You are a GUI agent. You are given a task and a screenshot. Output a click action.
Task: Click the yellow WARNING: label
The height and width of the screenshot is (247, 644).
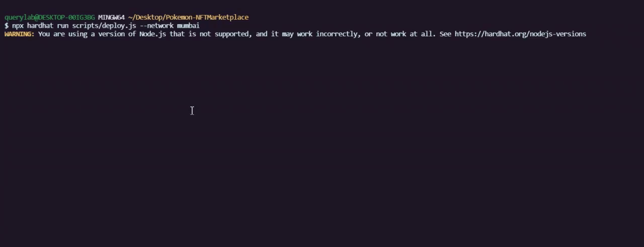point(19,34)
